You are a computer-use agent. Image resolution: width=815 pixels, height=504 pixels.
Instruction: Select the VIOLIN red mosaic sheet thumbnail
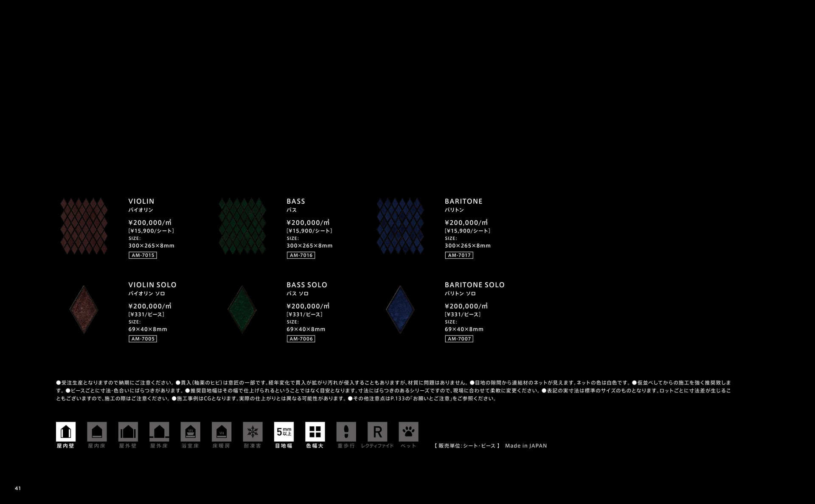[84, 226]
